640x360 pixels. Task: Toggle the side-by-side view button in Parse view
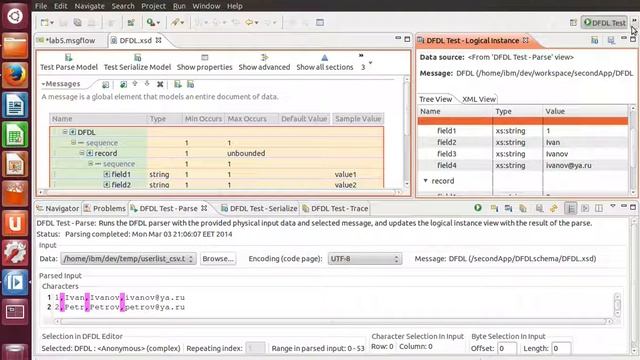599,208
